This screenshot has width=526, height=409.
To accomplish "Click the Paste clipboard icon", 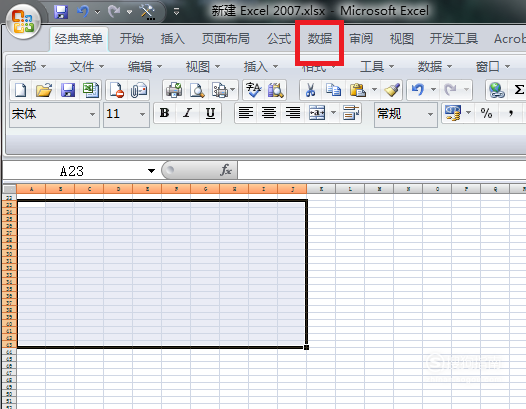I will 357,90.
